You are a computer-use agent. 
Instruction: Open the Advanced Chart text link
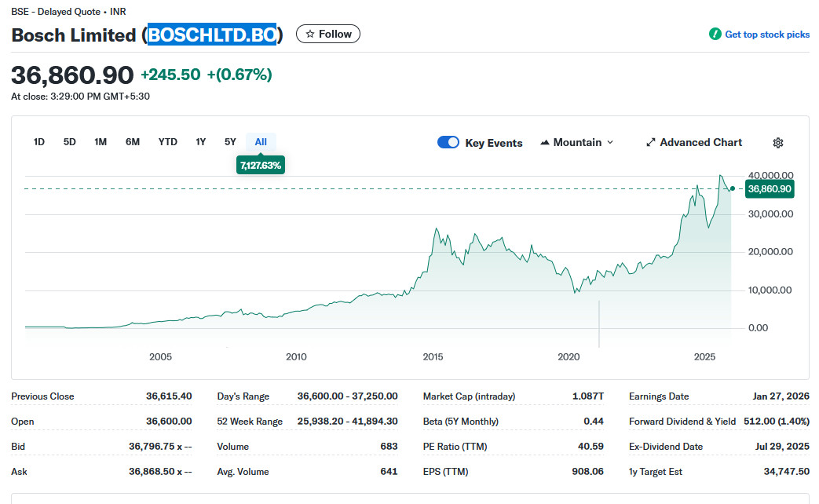pos(700,143)
